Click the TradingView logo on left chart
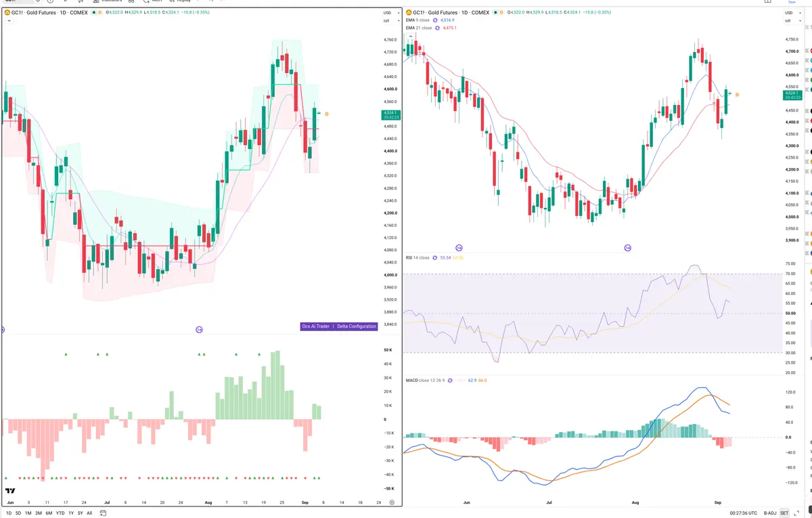The height and width of the screenshot is (518, 812). [x=10, y=491]
